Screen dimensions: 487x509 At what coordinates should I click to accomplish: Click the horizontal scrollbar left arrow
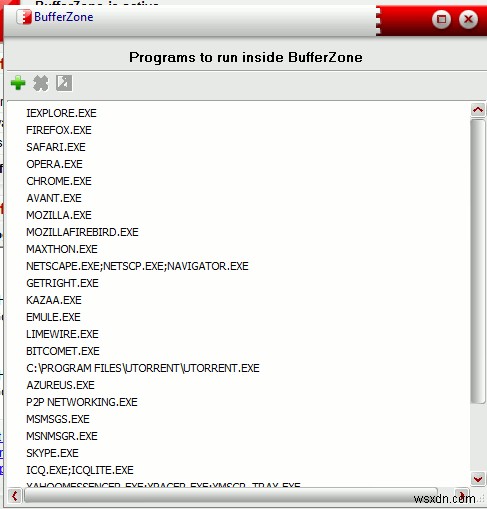pos(14,496)
